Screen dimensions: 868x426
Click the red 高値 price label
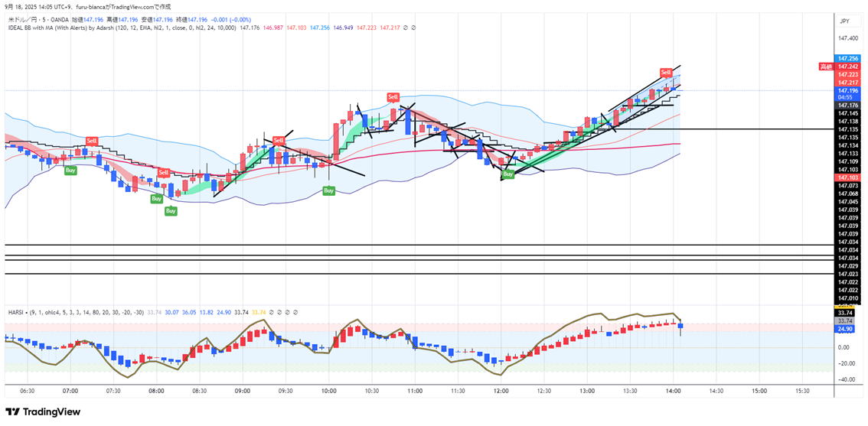click(x=825, y=67)
